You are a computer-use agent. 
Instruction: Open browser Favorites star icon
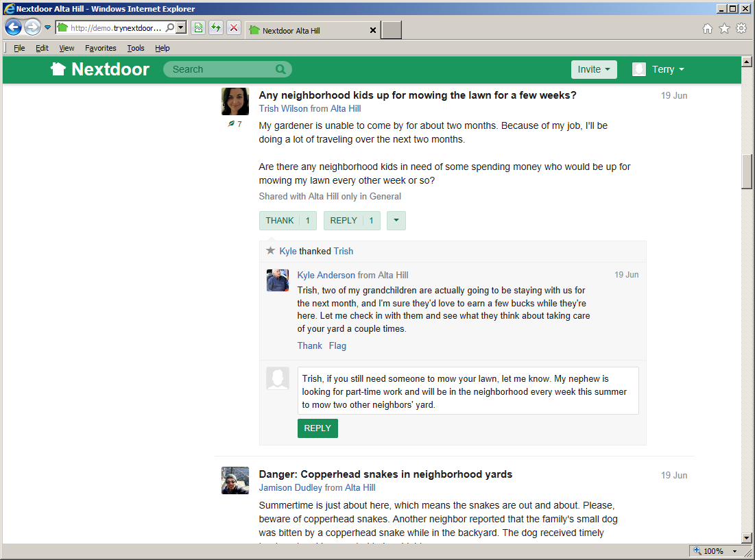coord(724,29)
